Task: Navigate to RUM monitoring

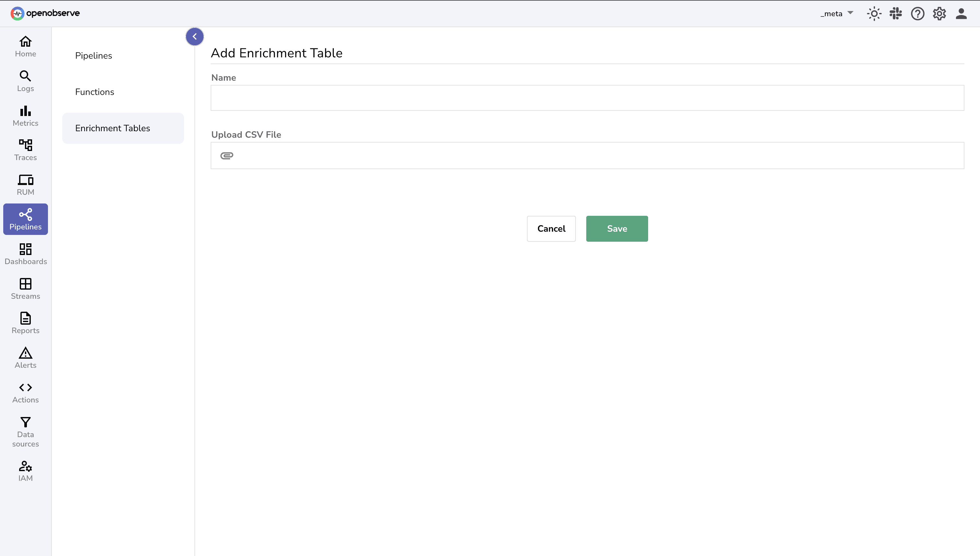Action: click(x=25, y=184)
